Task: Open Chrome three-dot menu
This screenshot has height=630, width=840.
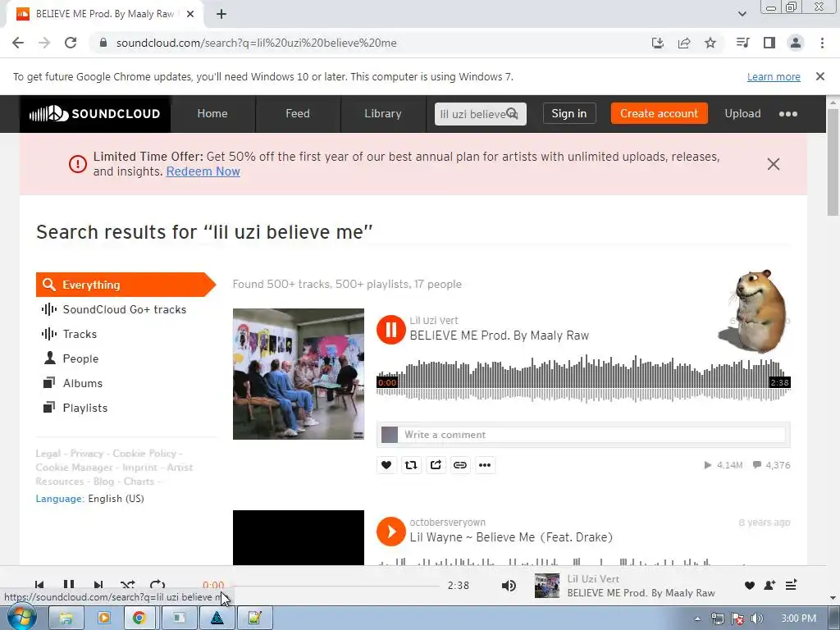Action: (822, 43)
